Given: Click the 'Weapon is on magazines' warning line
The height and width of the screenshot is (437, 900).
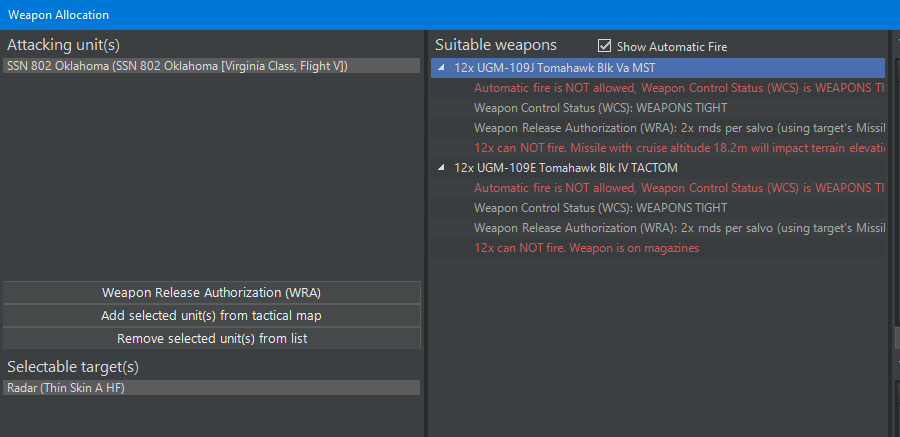Looking at the screenshot, I should 586,248.
